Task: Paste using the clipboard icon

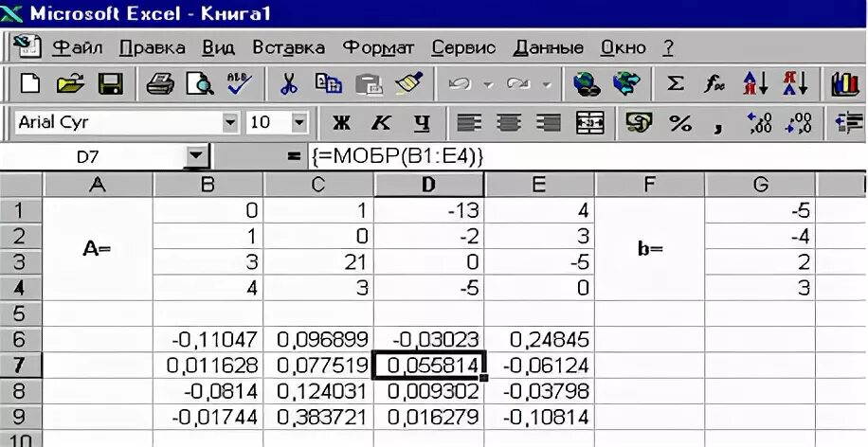Action: pos(370,84)
